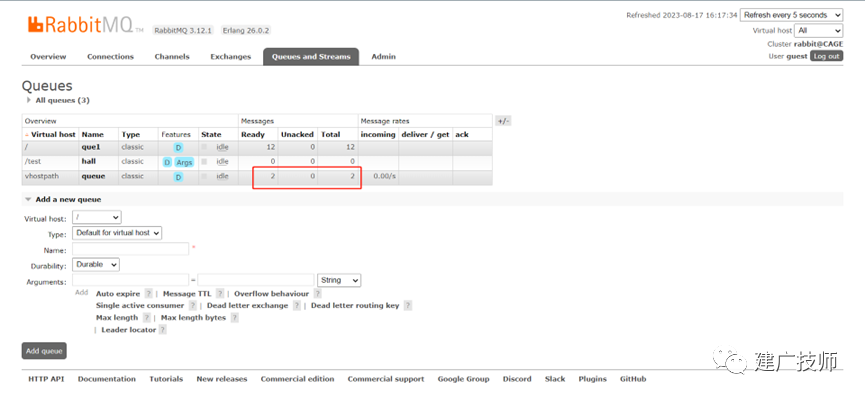Viewport: 865px width, 399px height.
Task: Open the Tutorials footer link
Action: (x=166, y=379)
